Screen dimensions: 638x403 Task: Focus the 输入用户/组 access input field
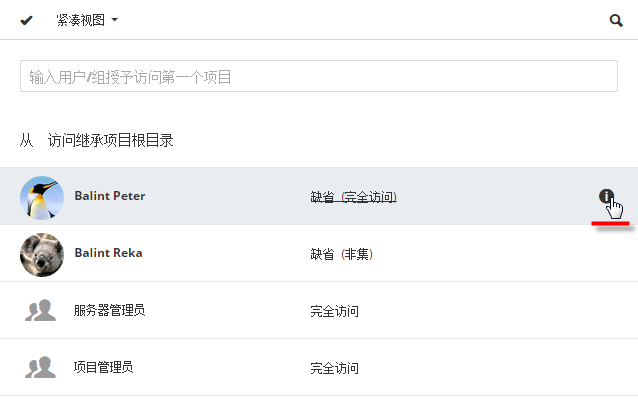coord(318,76)
